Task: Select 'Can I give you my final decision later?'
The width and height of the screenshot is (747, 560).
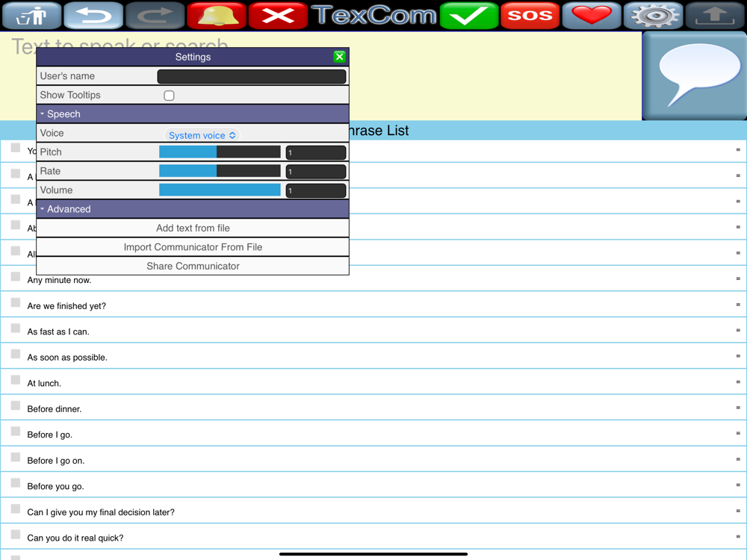Action: (101, 512)
